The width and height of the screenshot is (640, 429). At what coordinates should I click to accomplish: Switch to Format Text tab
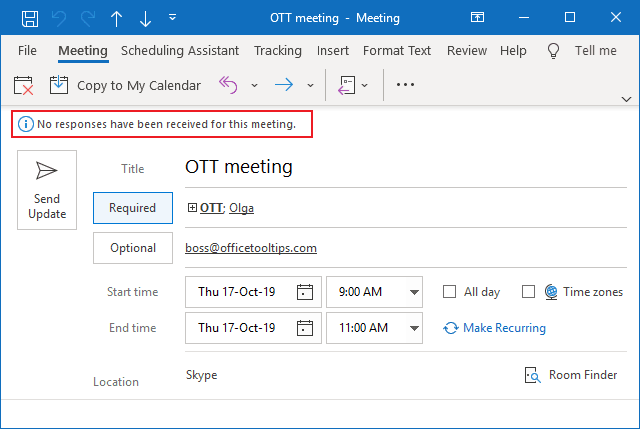[x=397, y=51]
